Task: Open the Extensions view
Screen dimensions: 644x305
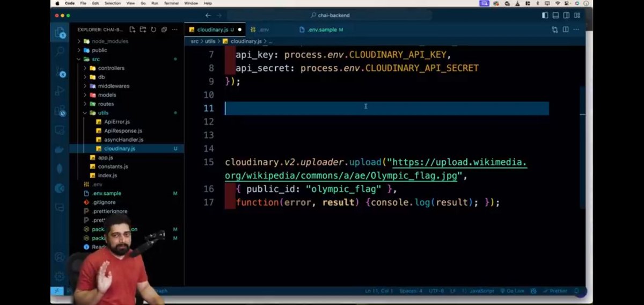Action: 60,111
